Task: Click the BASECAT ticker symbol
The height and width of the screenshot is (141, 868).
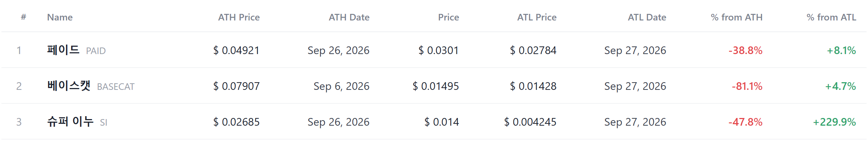Action: 116,87
